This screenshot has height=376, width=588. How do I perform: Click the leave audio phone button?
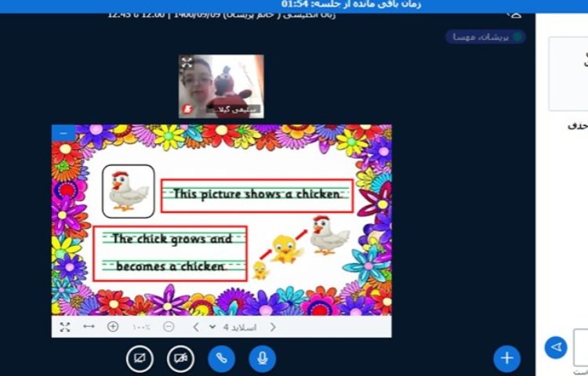point(221,359)
